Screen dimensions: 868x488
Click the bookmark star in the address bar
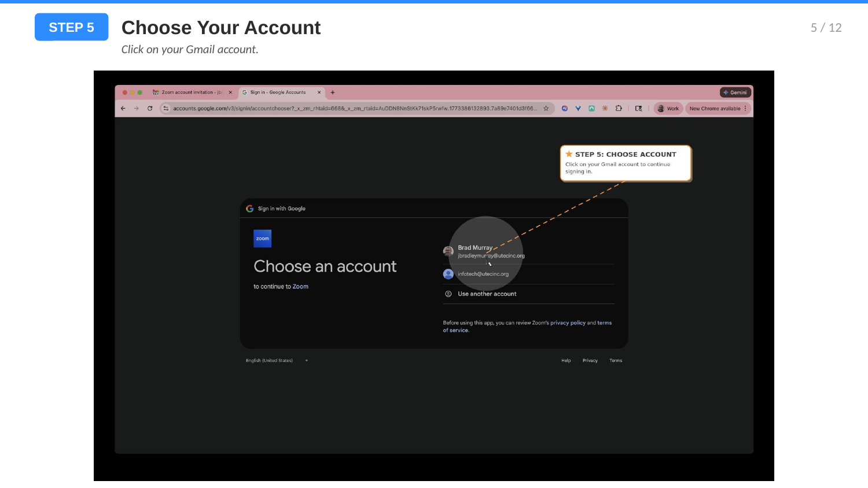pyautogui.click(x=546, y=108)
